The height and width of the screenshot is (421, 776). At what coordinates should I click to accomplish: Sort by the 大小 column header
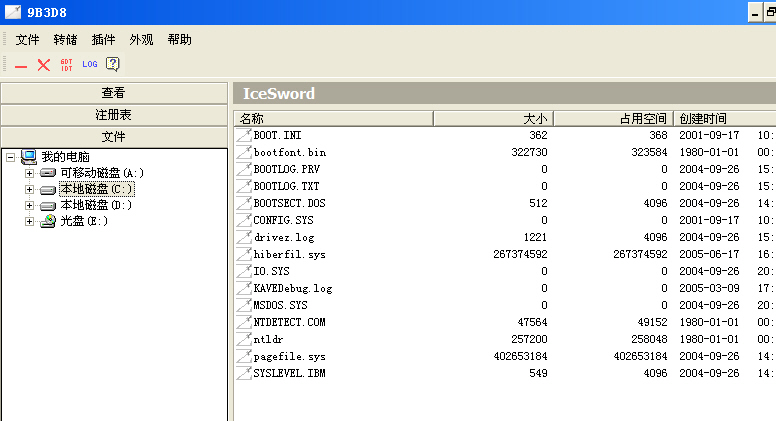(x=494, y=119)
